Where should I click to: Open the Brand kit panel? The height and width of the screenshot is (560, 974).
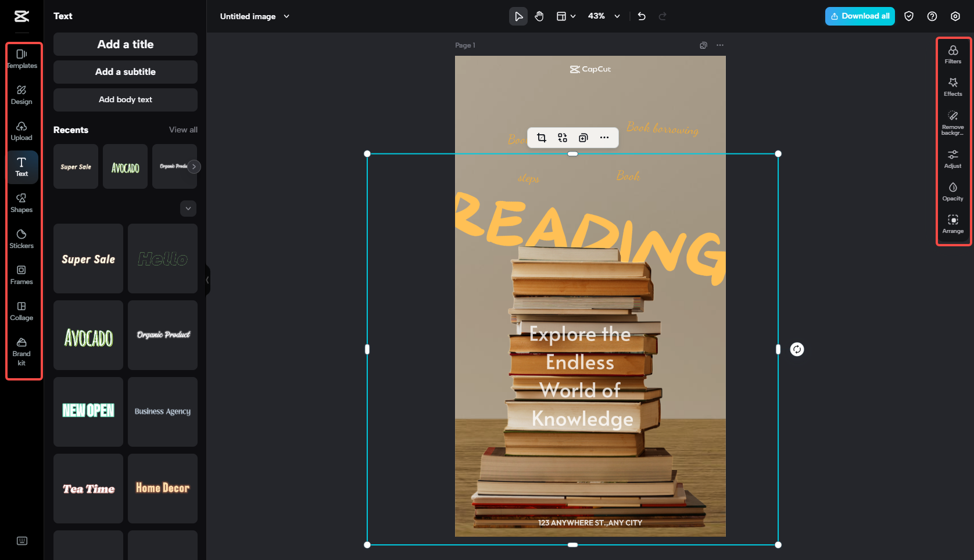coord(22,352)
